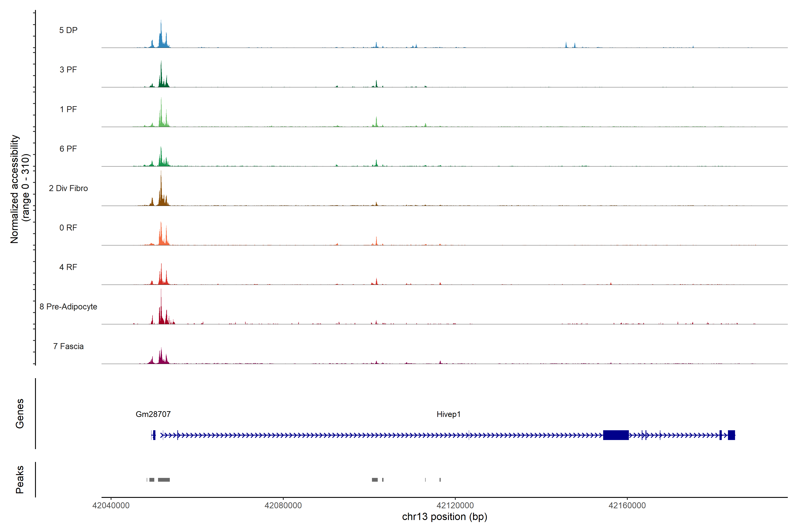The height and width of the screenshot is (532, 798).
Task: Click the 42160000 axis tick label
Action: [627, 506]
